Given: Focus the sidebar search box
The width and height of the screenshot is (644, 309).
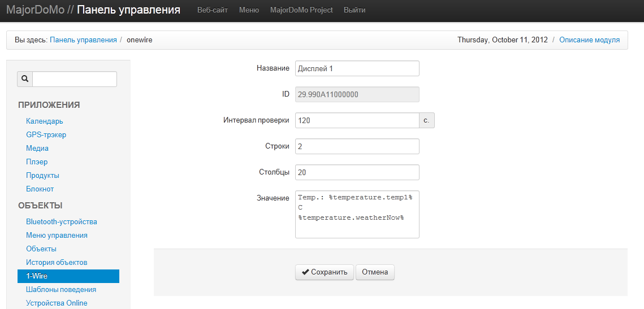Looking at the screenshot, I should tap(75, 79).
